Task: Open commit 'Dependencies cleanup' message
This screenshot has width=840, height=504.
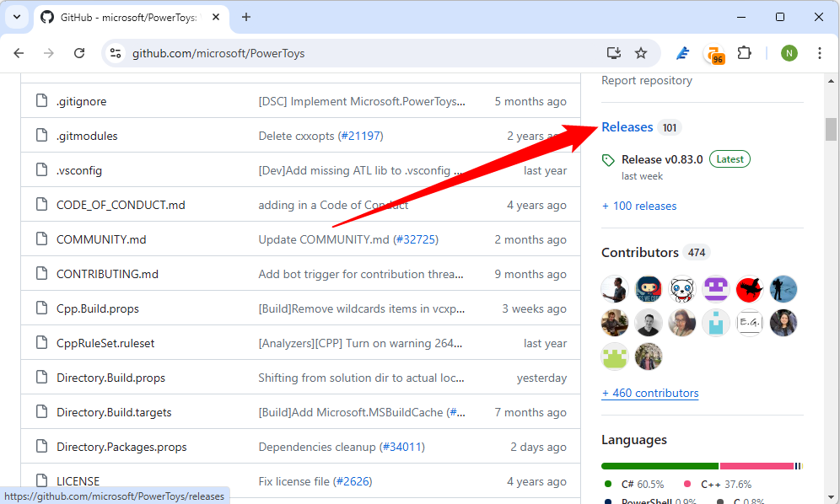Action: tap(317, 447)
